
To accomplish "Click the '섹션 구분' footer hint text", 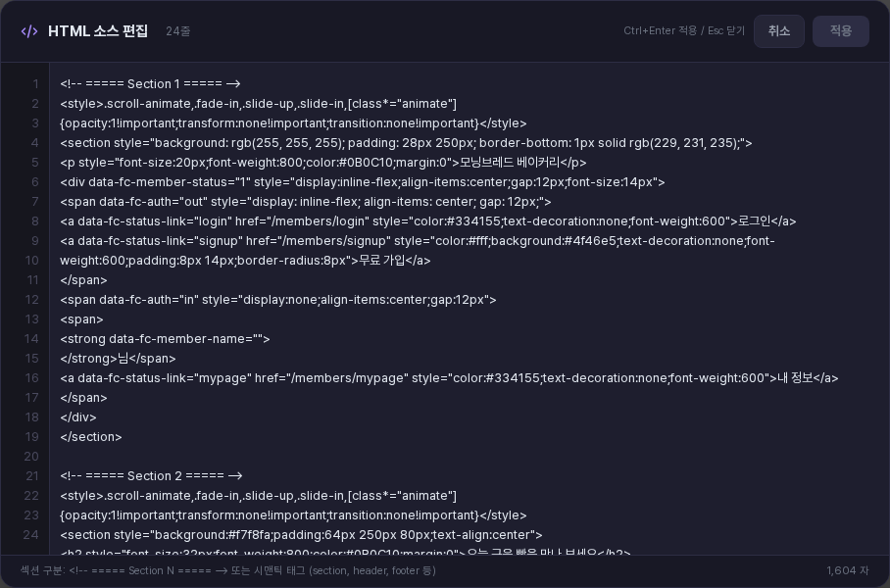I will [228, 570].
